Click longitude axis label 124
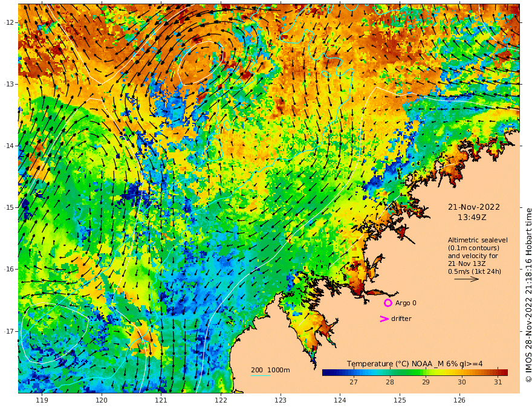This screenshot has height=411, width=532. (340, 400)
